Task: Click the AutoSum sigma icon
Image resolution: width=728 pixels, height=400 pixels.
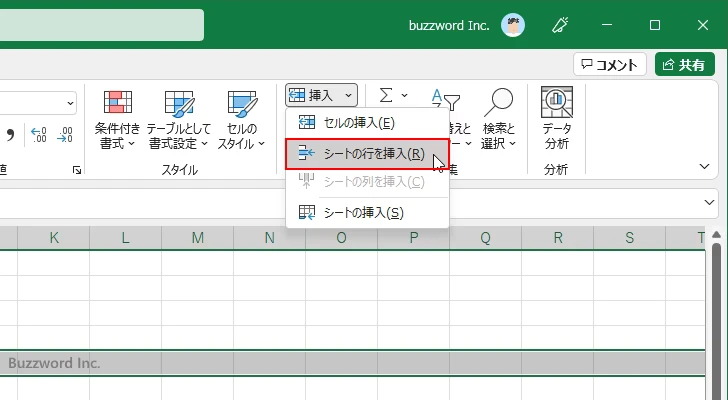Action: (x=385, y=96)
